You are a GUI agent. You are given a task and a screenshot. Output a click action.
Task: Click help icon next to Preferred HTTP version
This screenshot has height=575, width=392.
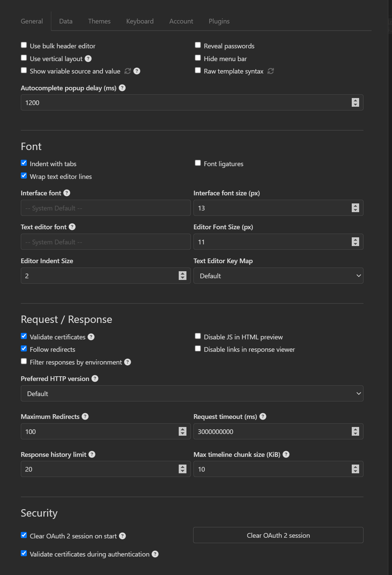point(95,379)
